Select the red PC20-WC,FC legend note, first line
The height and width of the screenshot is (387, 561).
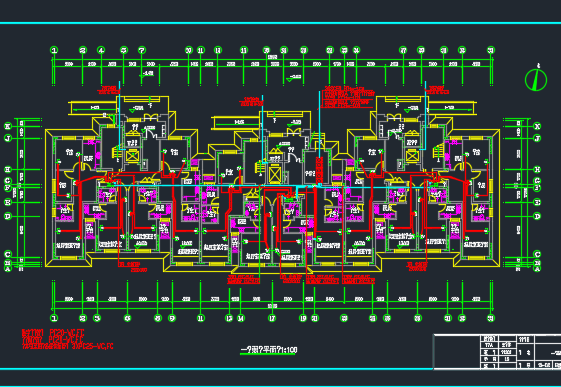click(53, 333)
